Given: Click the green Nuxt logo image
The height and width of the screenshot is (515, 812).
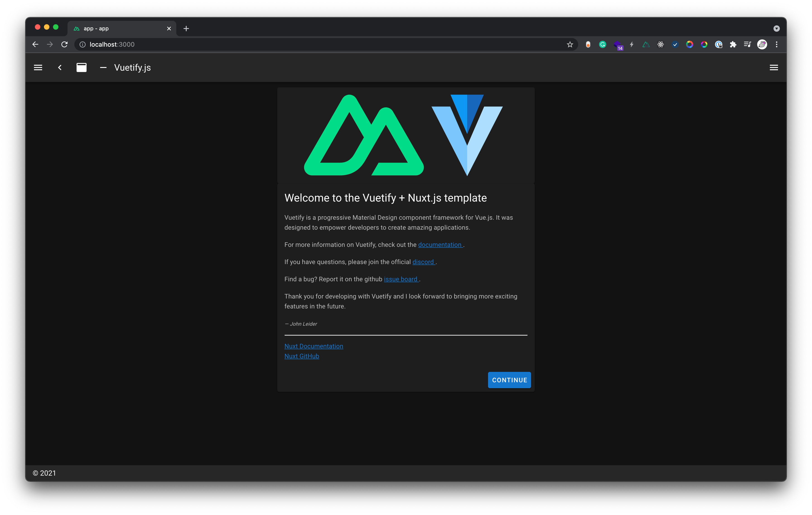Looking at the screenshot, I should 364,135.
